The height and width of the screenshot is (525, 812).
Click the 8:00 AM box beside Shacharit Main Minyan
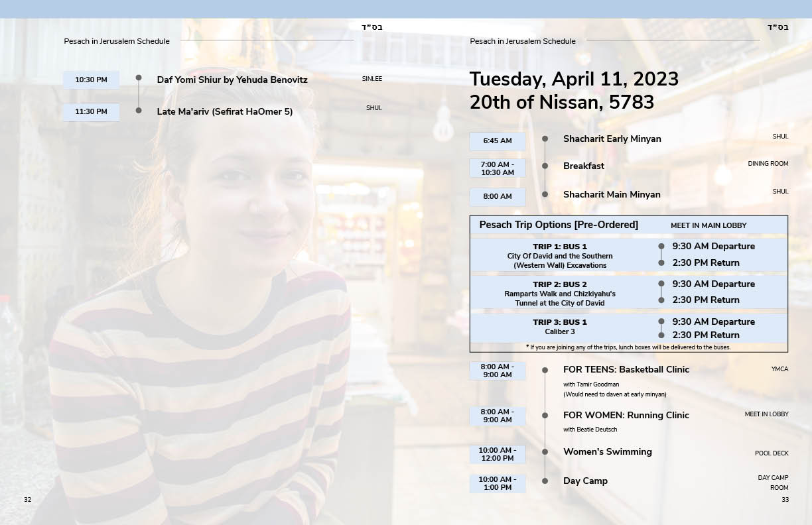498,197
